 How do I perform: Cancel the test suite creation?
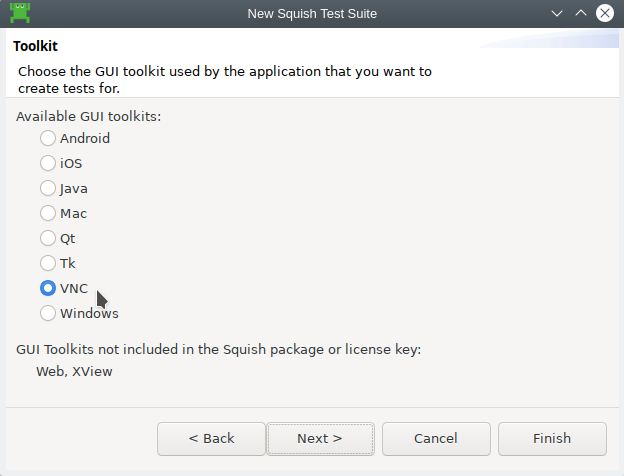click(436, 438)
